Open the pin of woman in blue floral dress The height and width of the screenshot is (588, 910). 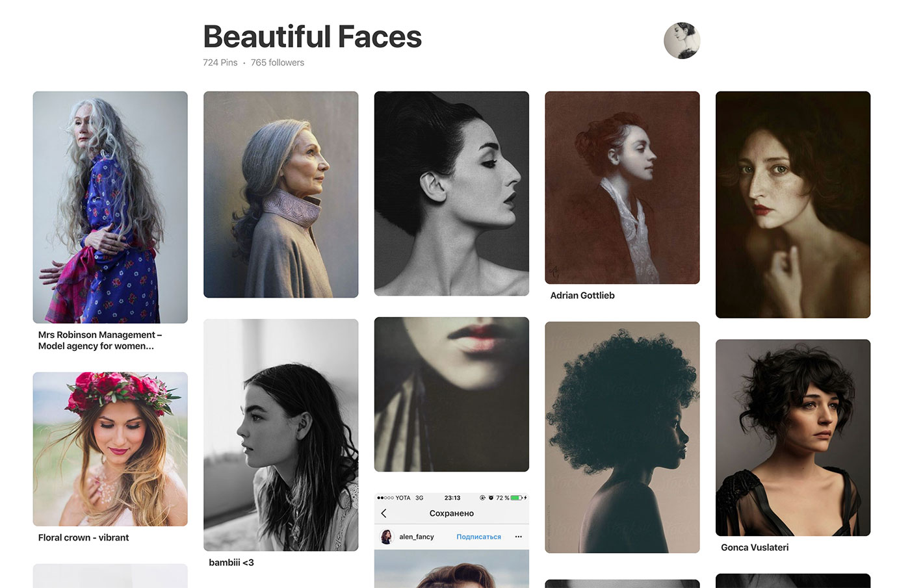click(110, 207)
